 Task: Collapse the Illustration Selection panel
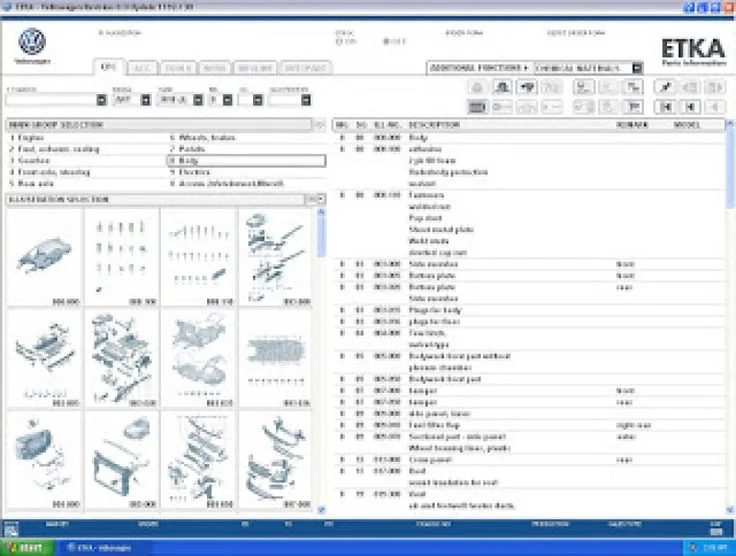(319, 199)
